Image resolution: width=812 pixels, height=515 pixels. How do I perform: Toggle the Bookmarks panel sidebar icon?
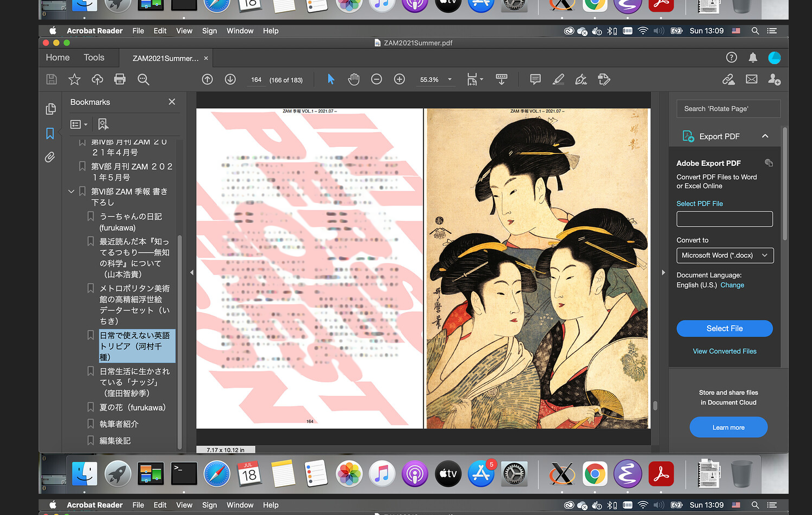pos(50,133)
